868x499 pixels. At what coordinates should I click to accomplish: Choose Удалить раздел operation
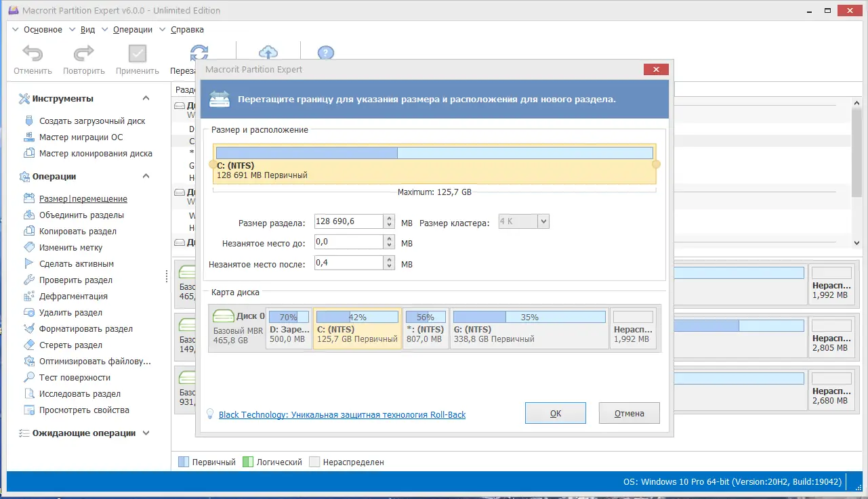pyautogui.click(x=71, y=313)
